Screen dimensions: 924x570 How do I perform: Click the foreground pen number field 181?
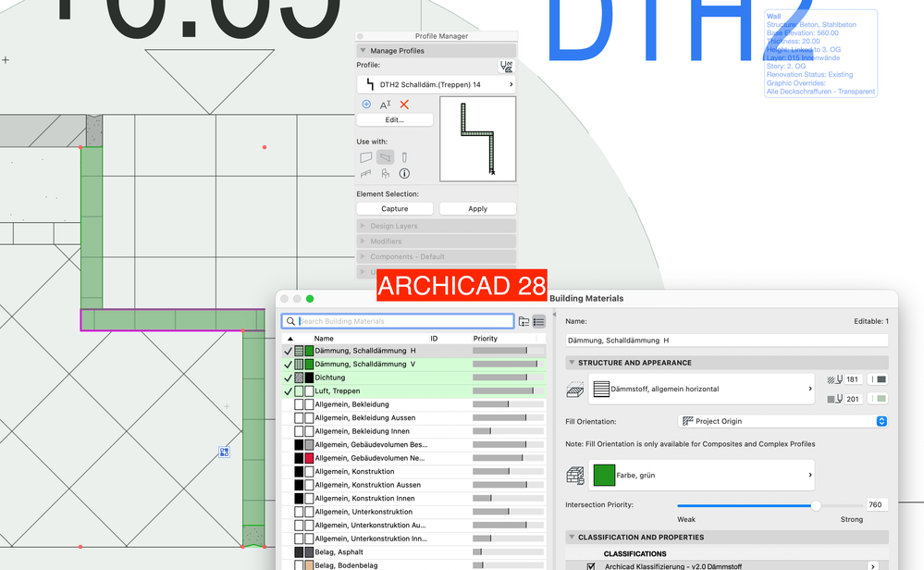[853, 379]
